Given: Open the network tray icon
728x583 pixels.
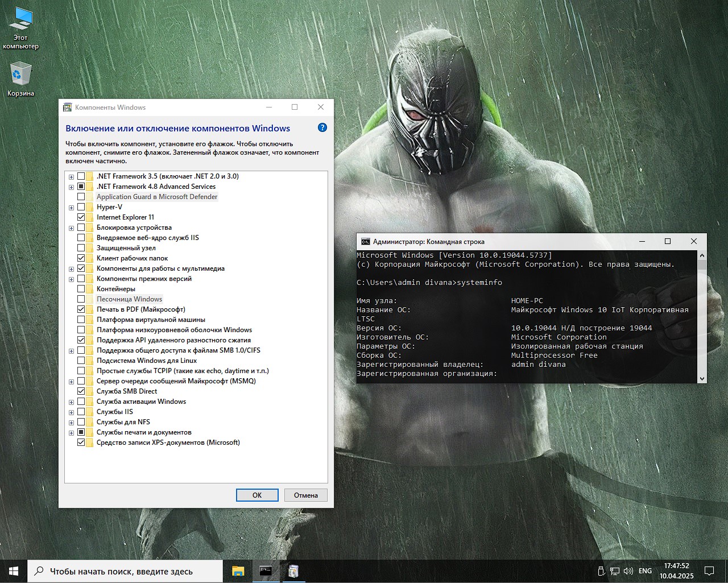Looking at the screenshot, I should tap(615, 571).
